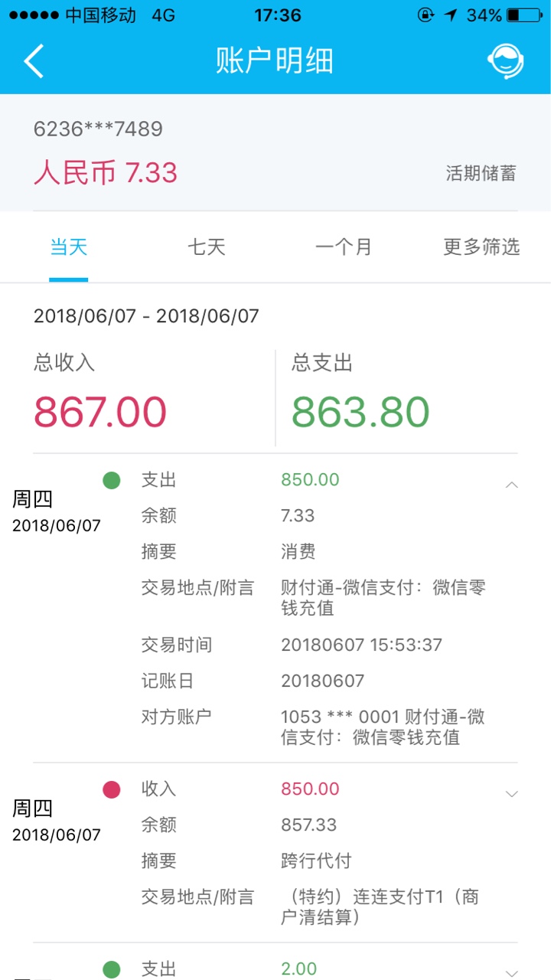Open customer service headset icon
This screenshot has height=980, width=551.
[506, 61]
